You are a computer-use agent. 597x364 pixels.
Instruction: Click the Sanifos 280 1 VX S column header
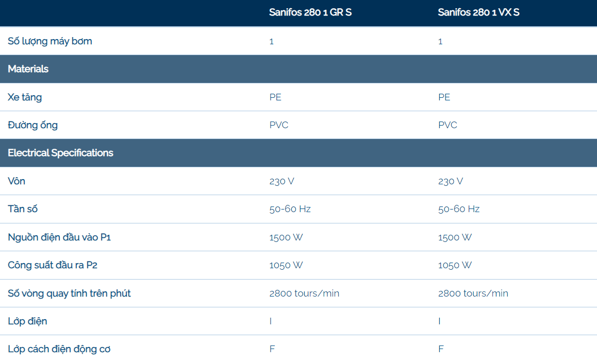point(478,12)
